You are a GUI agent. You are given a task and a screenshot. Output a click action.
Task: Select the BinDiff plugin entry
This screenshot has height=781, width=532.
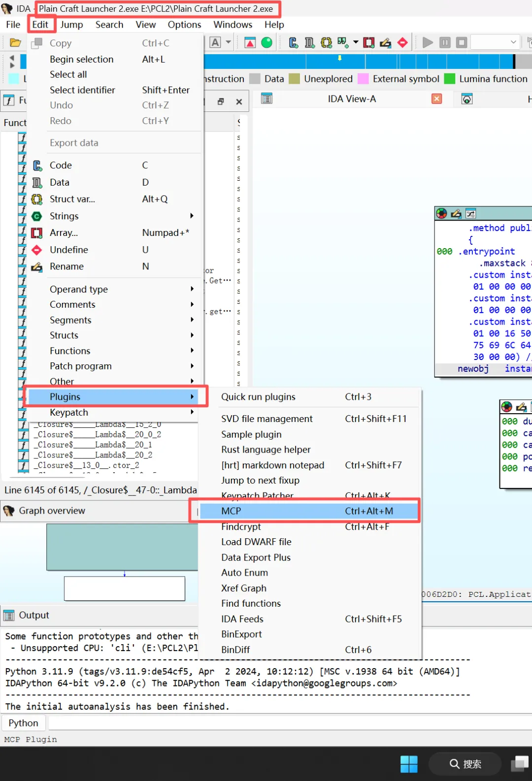coord(309,650)
